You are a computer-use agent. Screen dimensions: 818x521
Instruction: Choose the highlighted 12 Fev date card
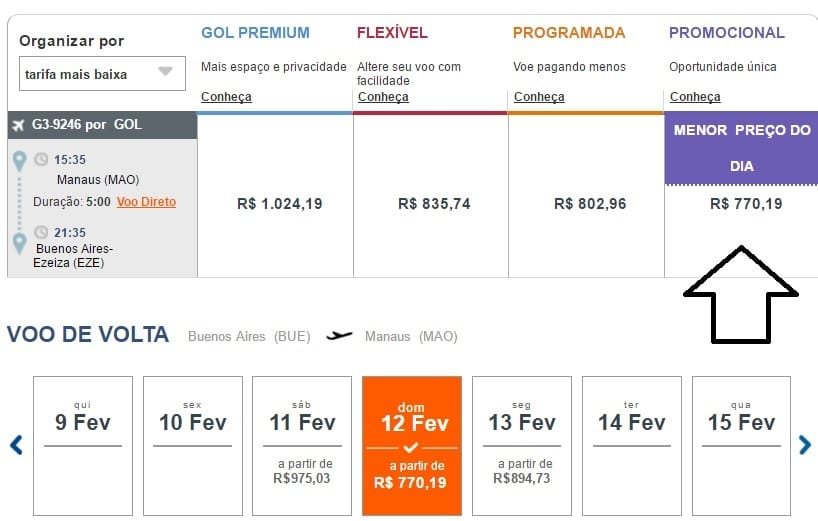click(412, 446)
